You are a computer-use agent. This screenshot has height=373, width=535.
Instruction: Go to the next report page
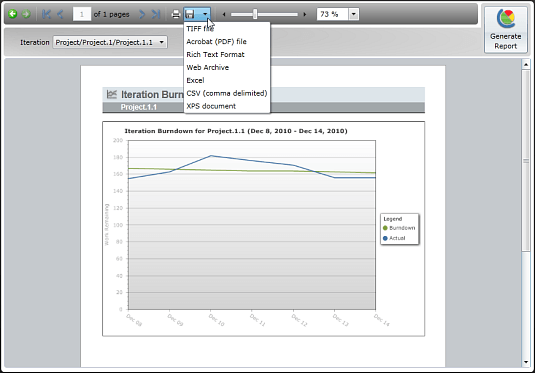tap(142, 14)
